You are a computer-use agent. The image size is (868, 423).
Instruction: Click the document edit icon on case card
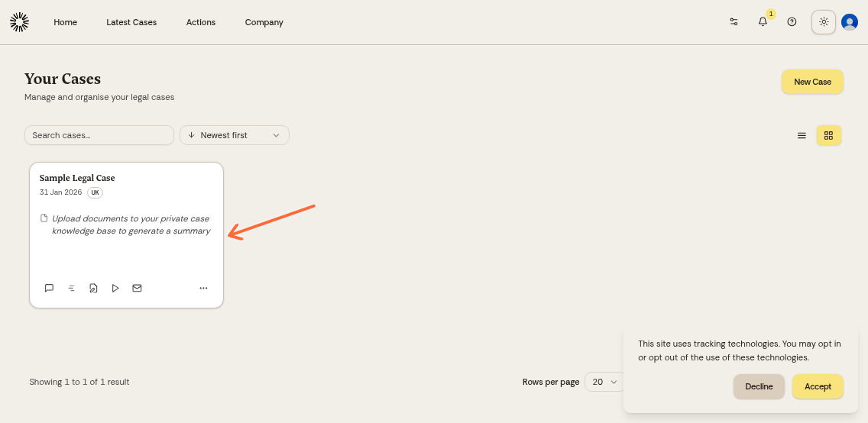[93, 288]
